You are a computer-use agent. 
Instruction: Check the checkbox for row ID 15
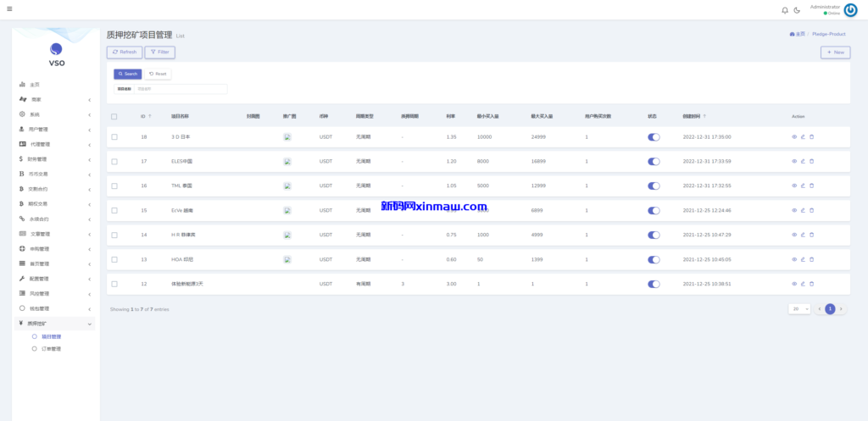point(114,210)
